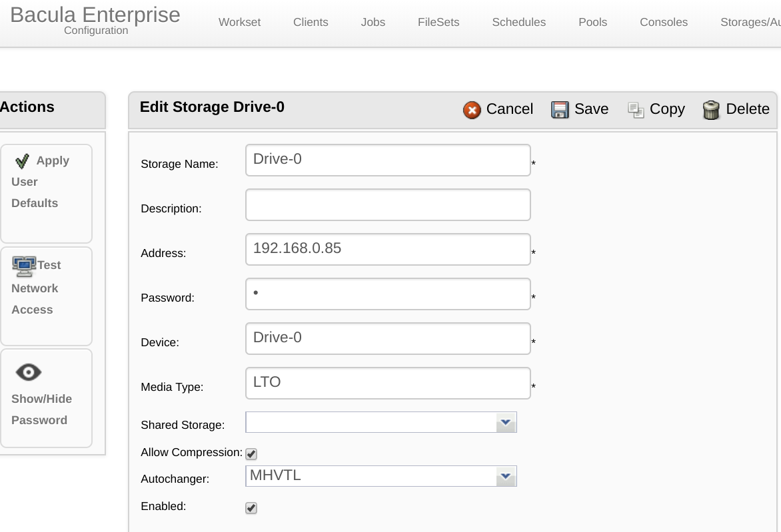Click the Bacula Enterprise logo title
Viewport: 781px width, 532px height.
[x=95, y=15]
